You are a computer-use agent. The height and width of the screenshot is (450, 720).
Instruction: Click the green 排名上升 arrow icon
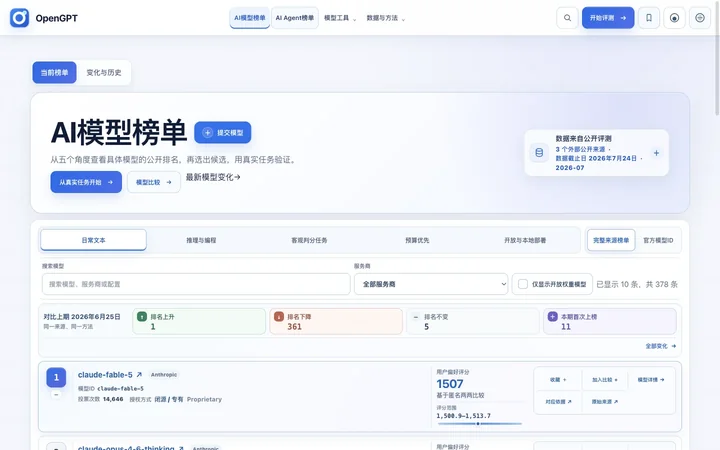(x=142, y=316)
